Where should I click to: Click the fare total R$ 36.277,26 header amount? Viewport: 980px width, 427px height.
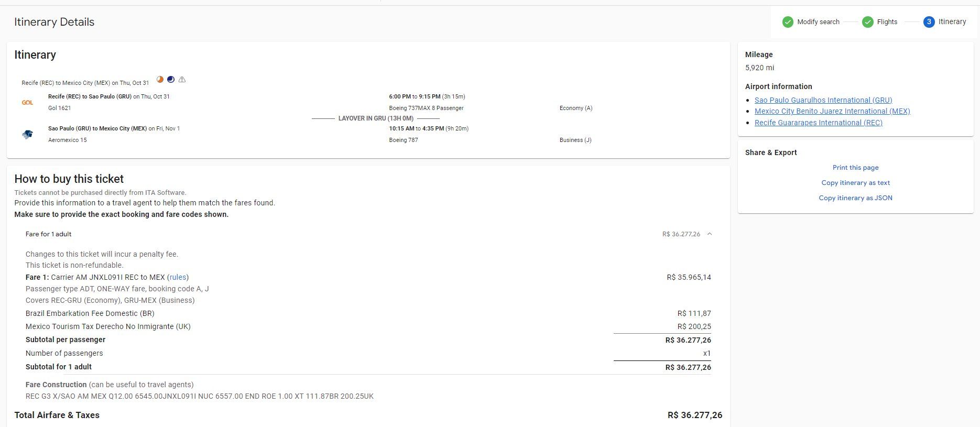tap(681, 234)
